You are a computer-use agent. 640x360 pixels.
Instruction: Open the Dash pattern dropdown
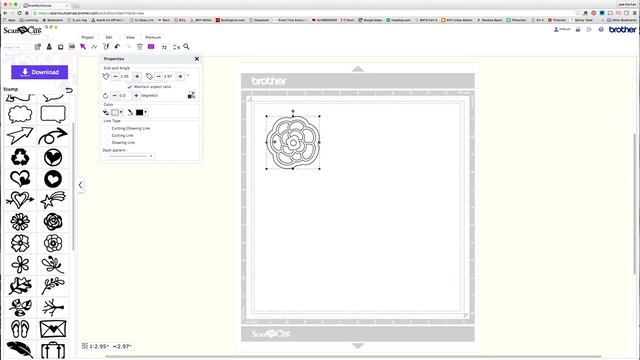tap(131, 156)
